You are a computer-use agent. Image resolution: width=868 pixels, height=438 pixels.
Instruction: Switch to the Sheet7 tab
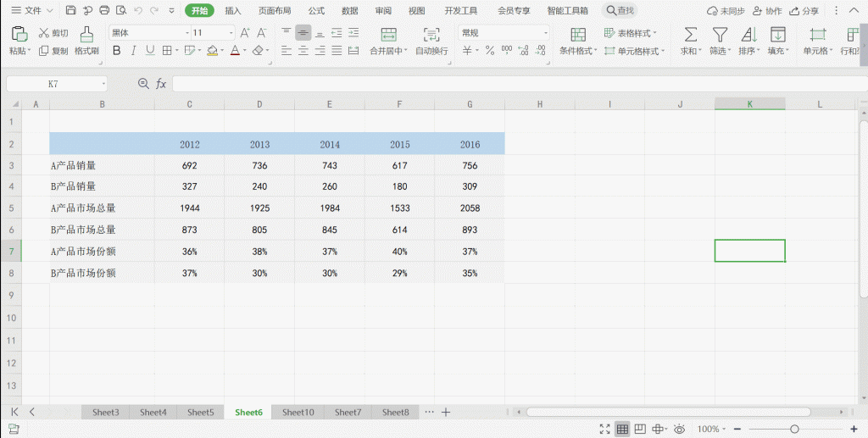[348, 412]
